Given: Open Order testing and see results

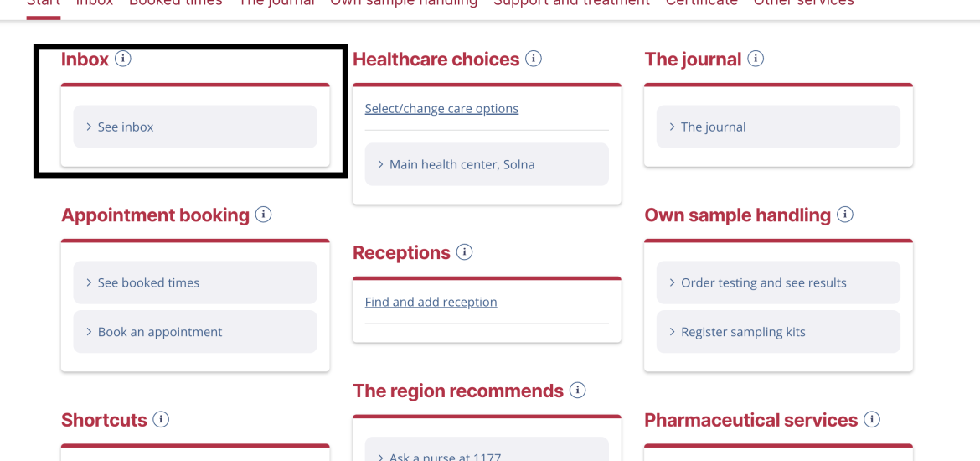Looking at the screenshot, I should 778,282.
